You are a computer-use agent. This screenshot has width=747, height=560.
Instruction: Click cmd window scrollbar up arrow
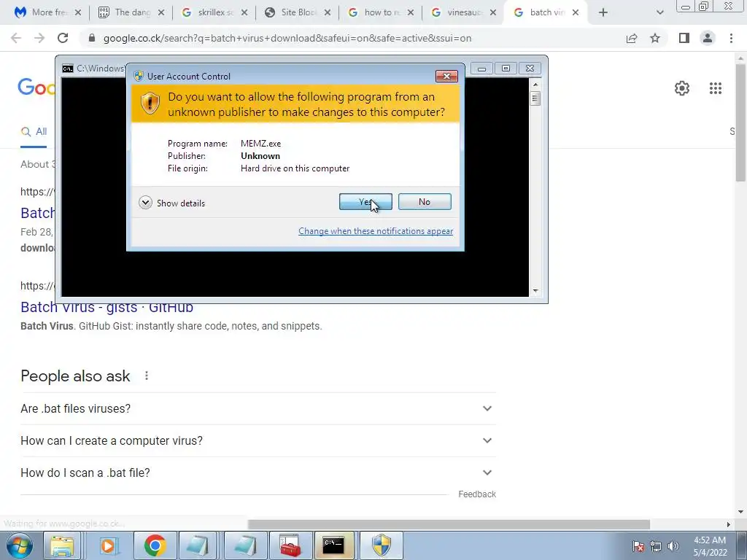click(x=535, y=85)
